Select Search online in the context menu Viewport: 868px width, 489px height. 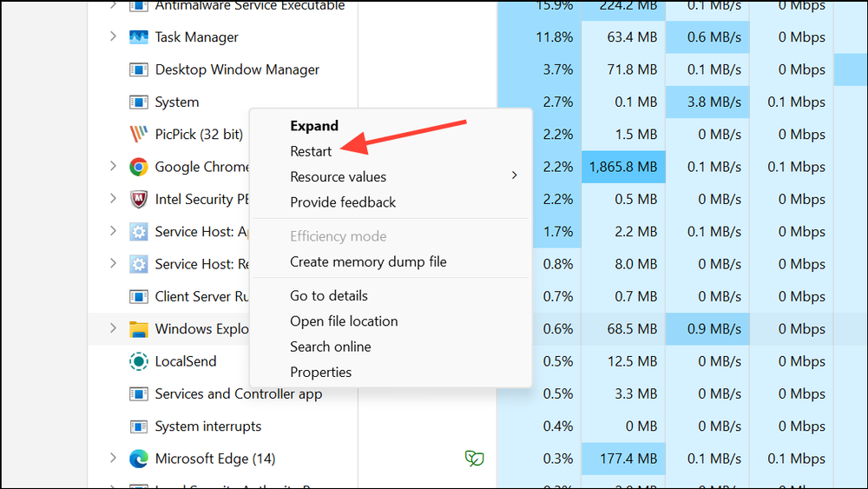331,347
